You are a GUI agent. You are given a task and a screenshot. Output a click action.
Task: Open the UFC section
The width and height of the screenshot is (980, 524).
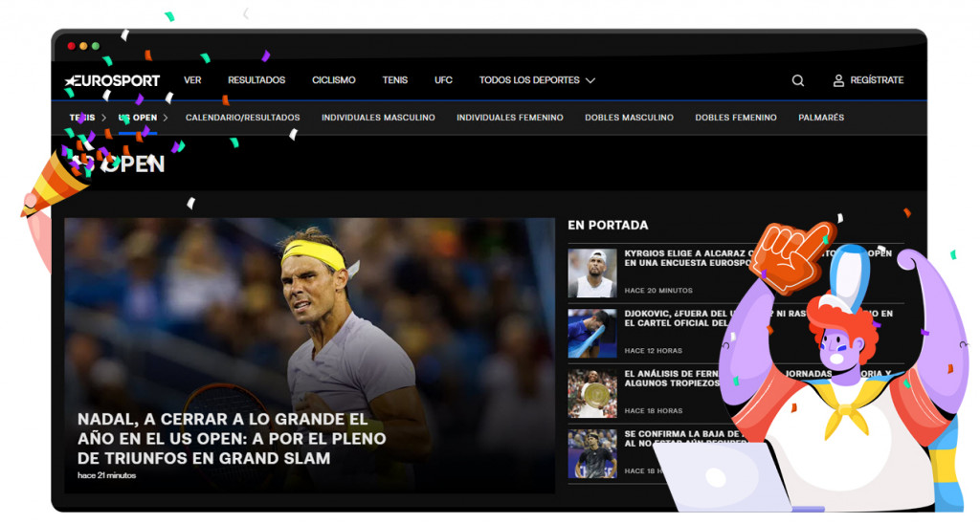click(x=443, y=80)
